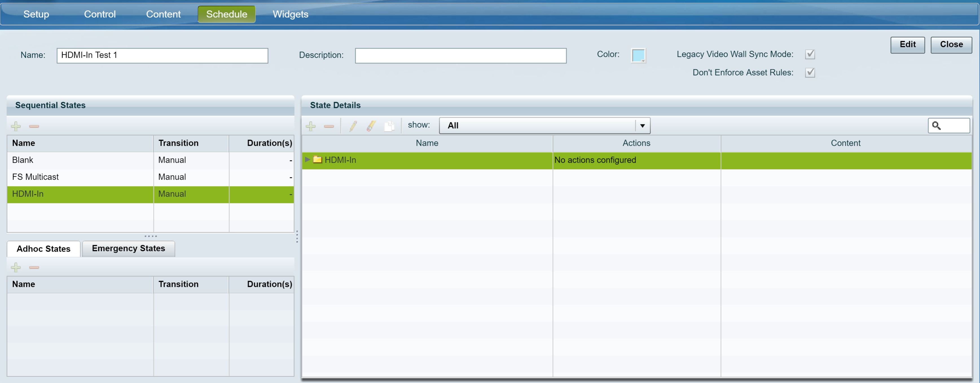Remove selected sequential state using the minus icon
This screenshot has height=383, width=980.
point(34,126)
